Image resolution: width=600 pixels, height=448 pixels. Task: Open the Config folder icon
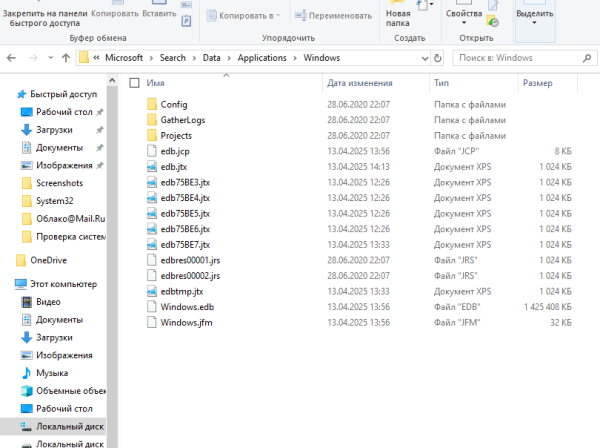tap(152, 104)
